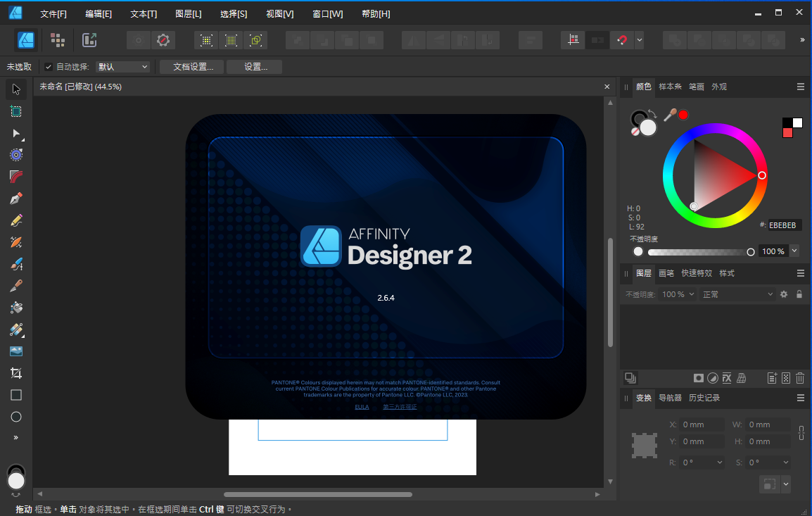The image size is (812, 516).
Task: Click the FX layer effects icon
Action: pos(727,378)
